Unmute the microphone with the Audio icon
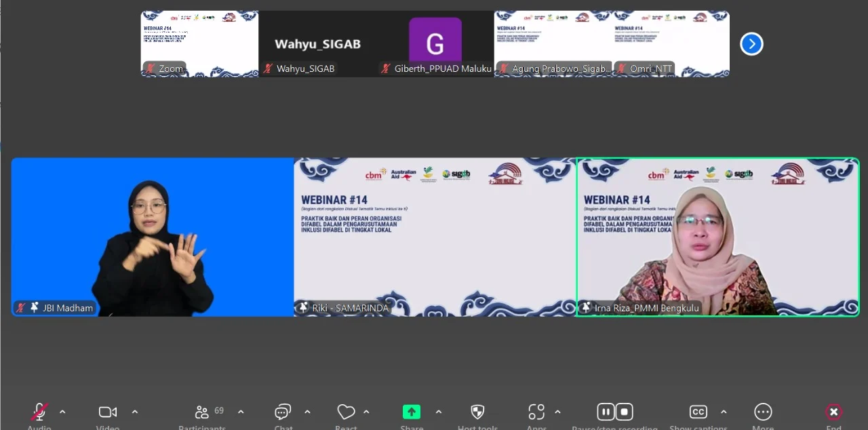This screenshot has height=430, width=868. click(39, 412)
